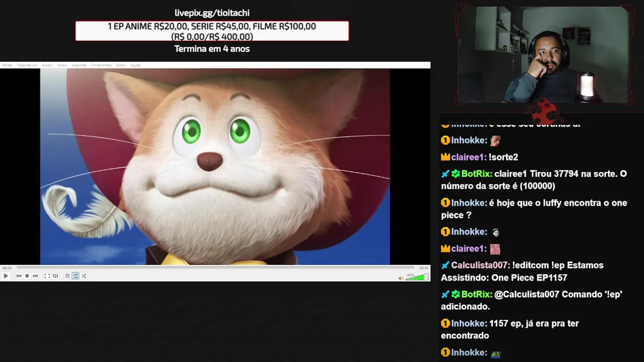Click BotRix name in 'Comando !ep' message
Viewport: 644px width, 362px height.
476,295
